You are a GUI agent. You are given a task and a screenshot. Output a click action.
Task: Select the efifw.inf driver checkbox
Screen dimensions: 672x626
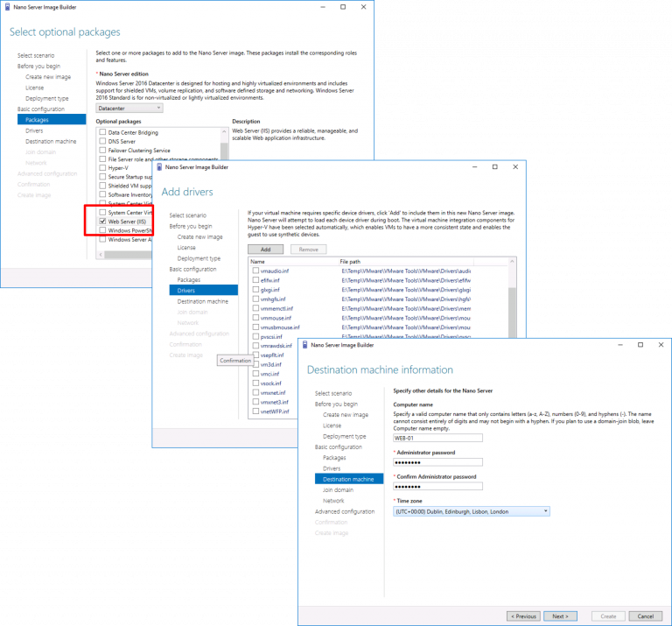255,280
